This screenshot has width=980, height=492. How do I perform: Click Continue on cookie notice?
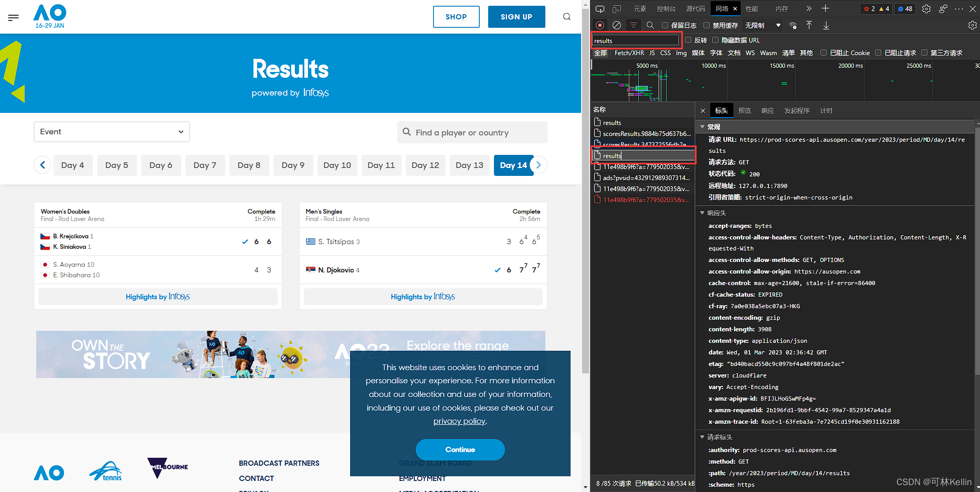coord(460,449)
